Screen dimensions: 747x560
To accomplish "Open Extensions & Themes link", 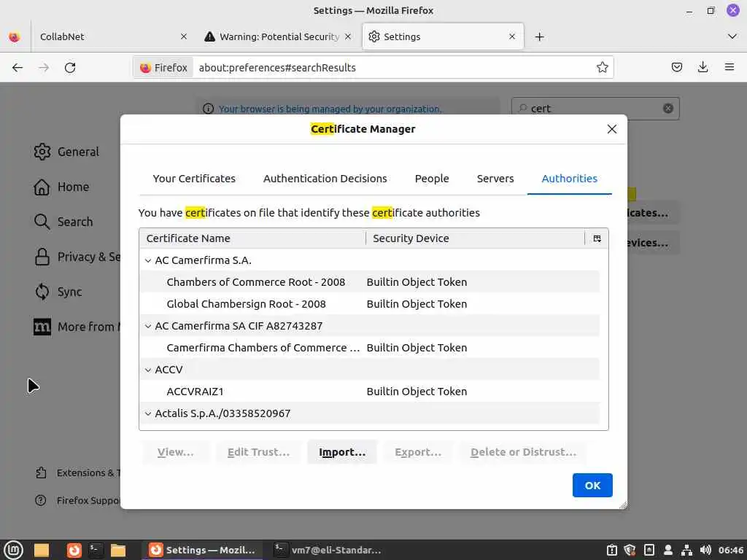I will (77, 472).
